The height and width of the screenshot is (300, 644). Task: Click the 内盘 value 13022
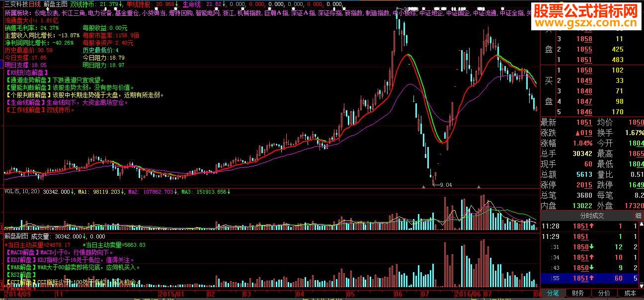(581, 206)
